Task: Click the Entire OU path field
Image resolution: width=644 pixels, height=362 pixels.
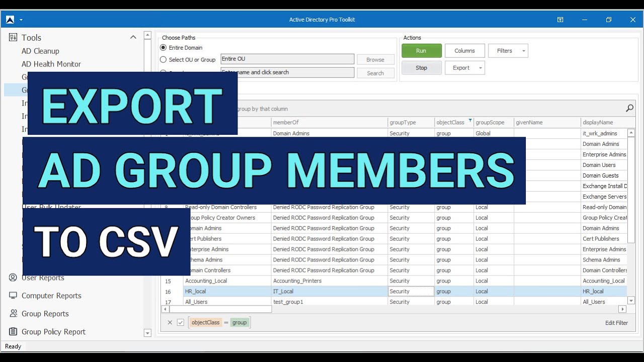Action: (x=287, y=59)
